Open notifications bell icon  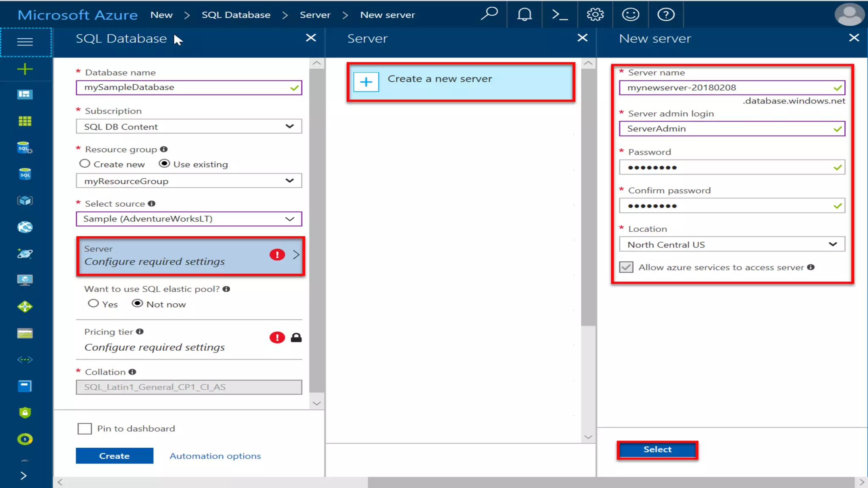point(524,14)
